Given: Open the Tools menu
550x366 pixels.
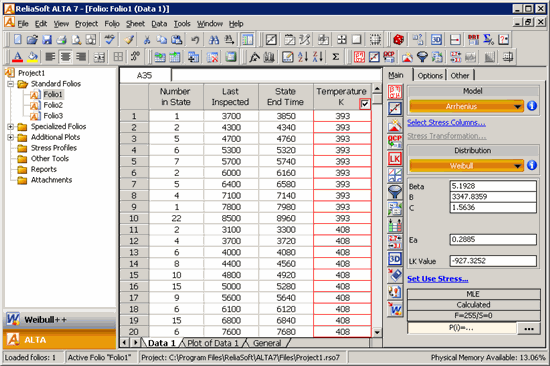Looking at the screenshot, I should click(x=182, y=24).
